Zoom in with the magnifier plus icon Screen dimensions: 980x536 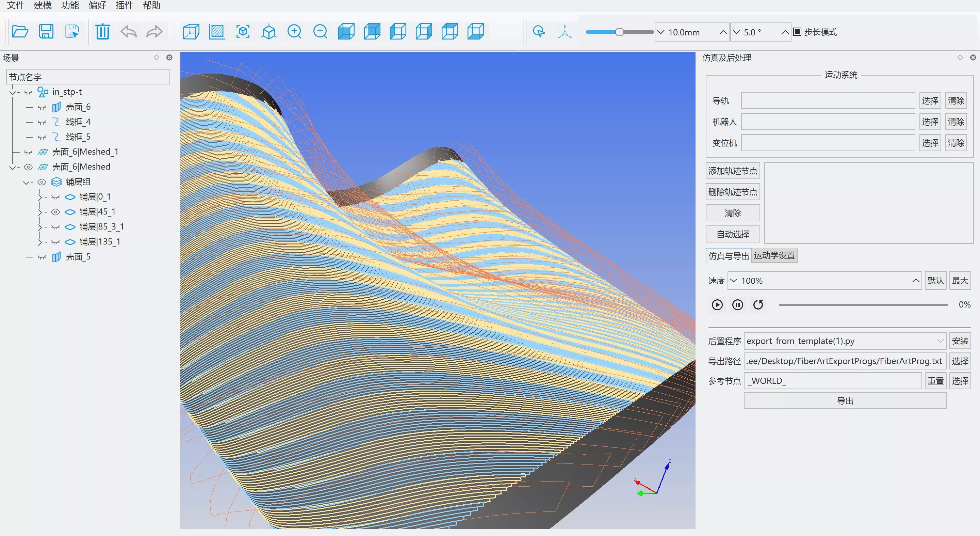click(x=294, y=32)
